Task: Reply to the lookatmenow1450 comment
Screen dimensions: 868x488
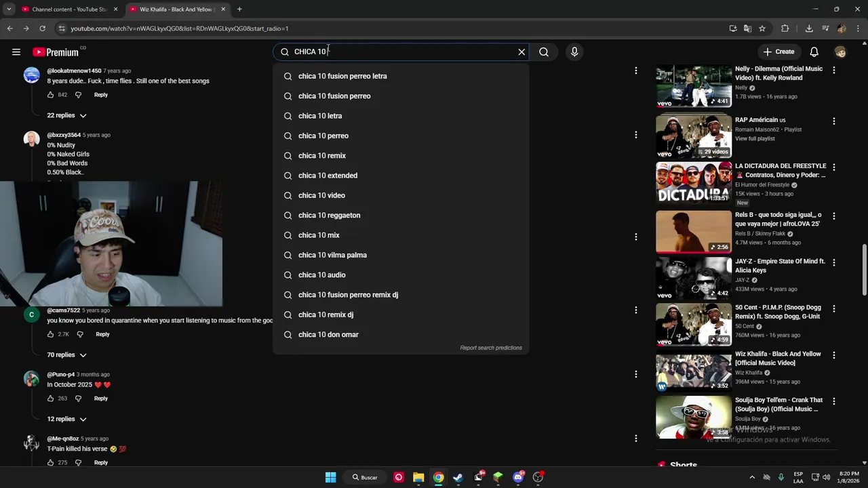Action: point(101,95)
